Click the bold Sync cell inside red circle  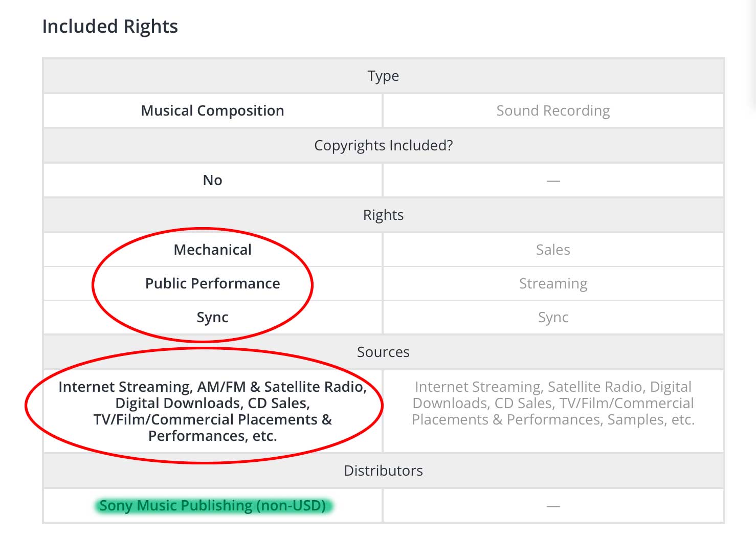coord(212,317)
